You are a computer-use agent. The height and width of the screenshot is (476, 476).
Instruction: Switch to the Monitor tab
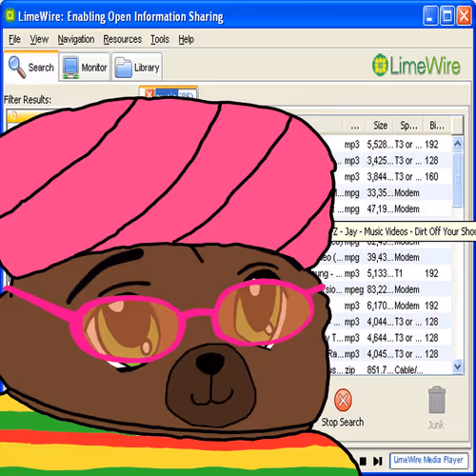85,67
